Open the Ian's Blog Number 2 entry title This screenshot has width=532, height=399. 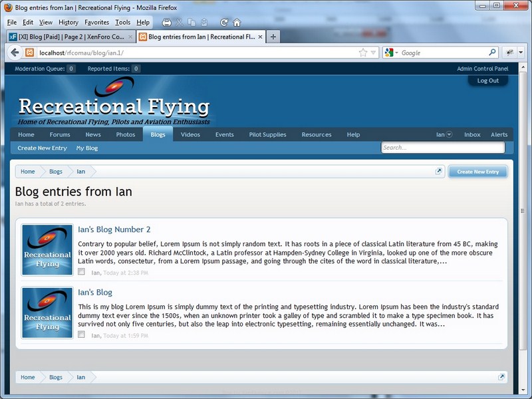(114, 229)
